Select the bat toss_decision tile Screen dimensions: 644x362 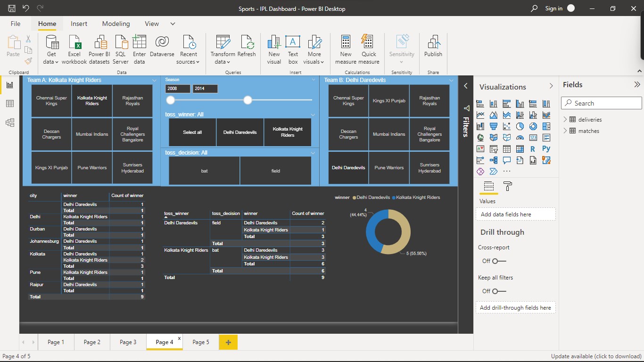(x=204, y=171)
